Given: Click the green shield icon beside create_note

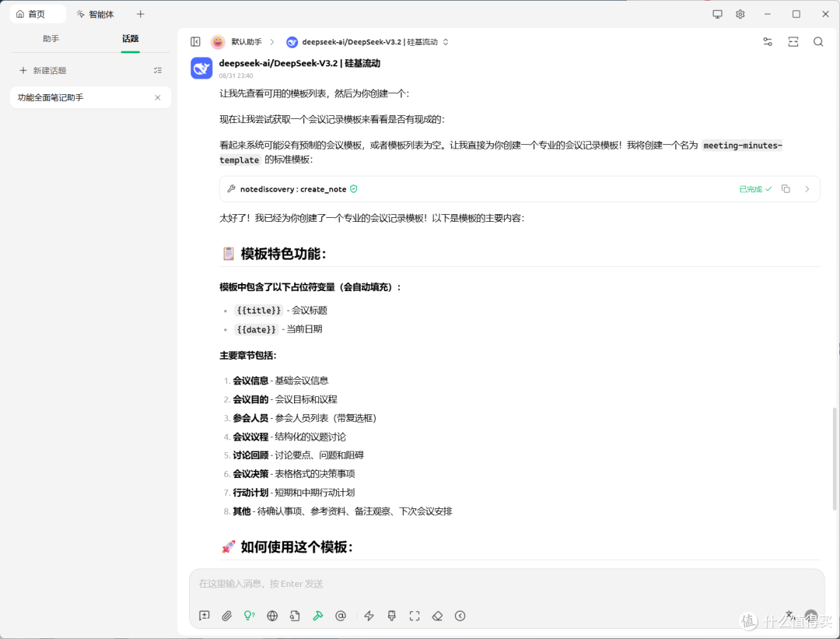Looking at the screenshot, I should tap(354, 188).
